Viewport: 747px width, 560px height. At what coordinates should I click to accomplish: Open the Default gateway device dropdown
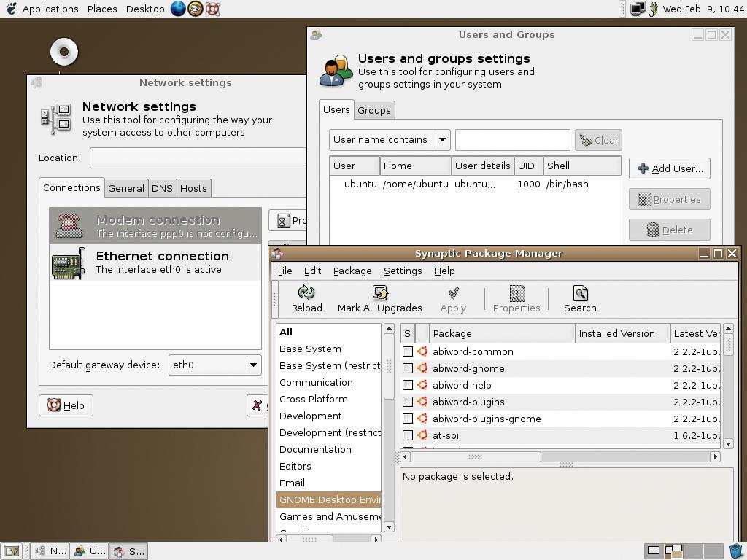click(x=215, y=365)
